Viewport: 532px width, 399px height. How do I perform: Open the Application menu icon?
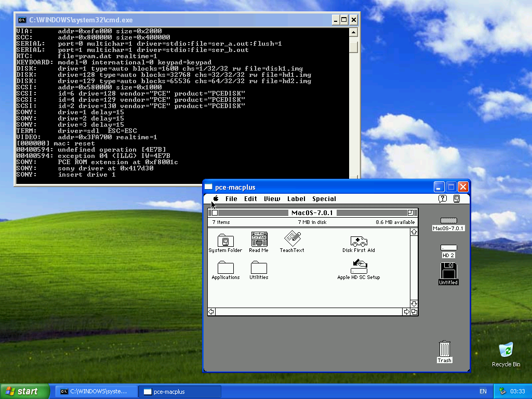tap(457, 198)
